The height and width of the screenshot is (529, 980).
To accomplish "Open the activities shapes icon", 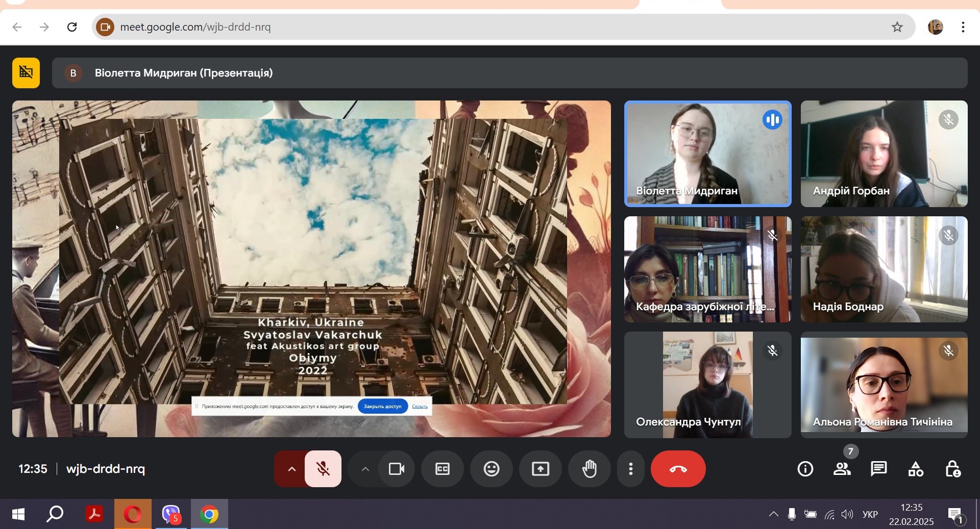I will pos(916,469).
